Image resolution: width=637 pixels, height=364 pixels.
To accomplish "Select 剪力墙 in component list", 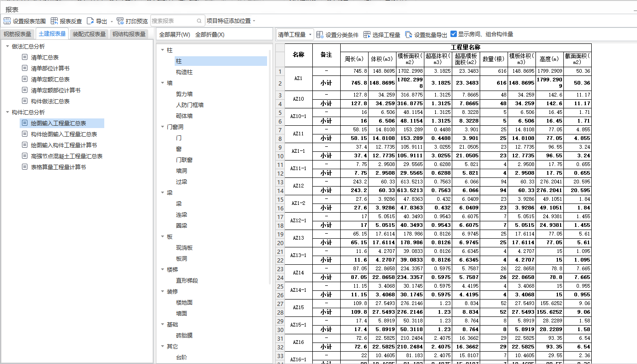I will (184, 94).
